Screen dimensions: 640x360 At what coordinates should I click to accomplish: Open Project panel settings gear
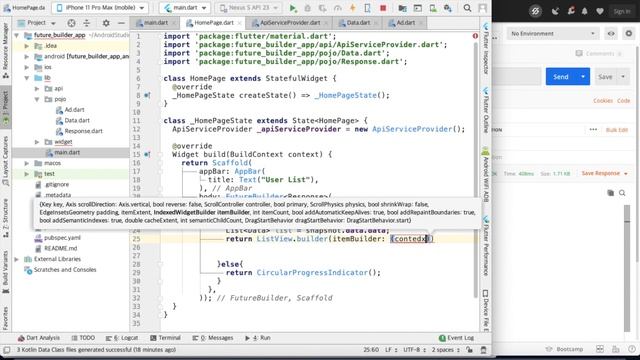click(106, 23)
